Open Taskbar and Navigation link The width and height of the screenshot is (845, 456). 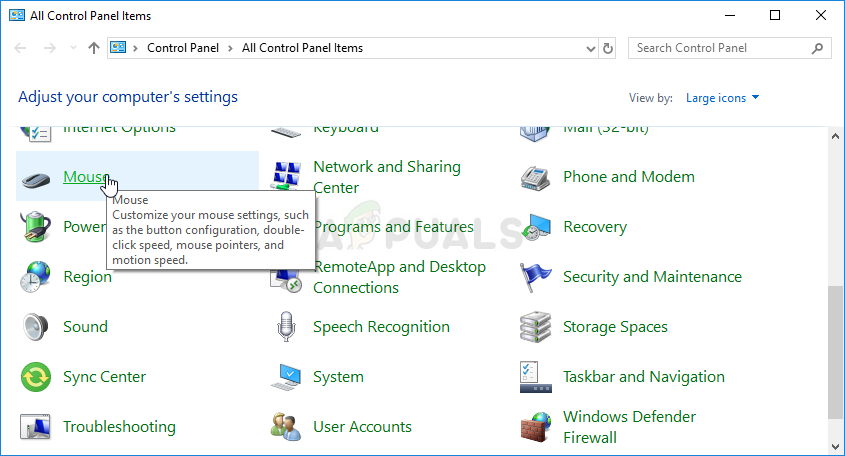644,377
